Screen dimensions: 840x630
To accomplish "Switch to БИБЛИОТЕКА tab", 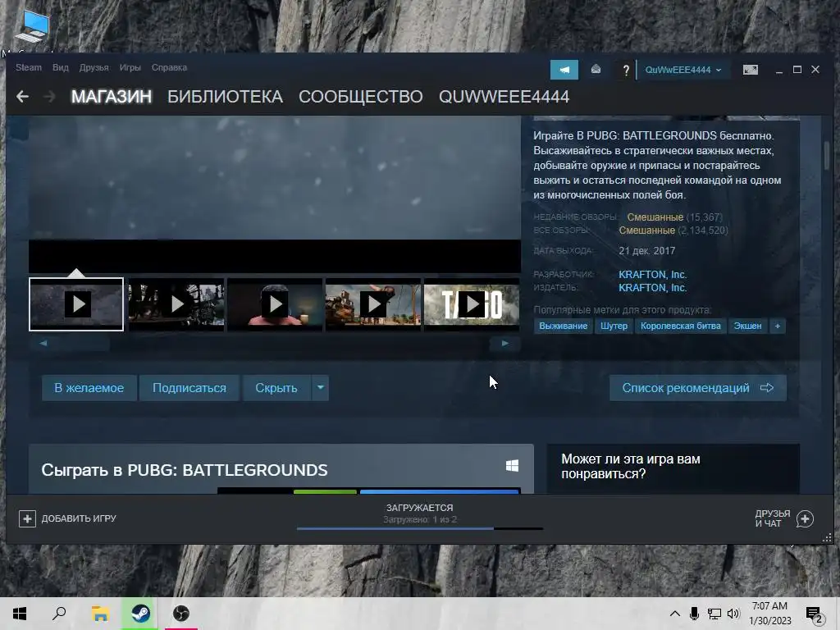I will pos(225,97).
